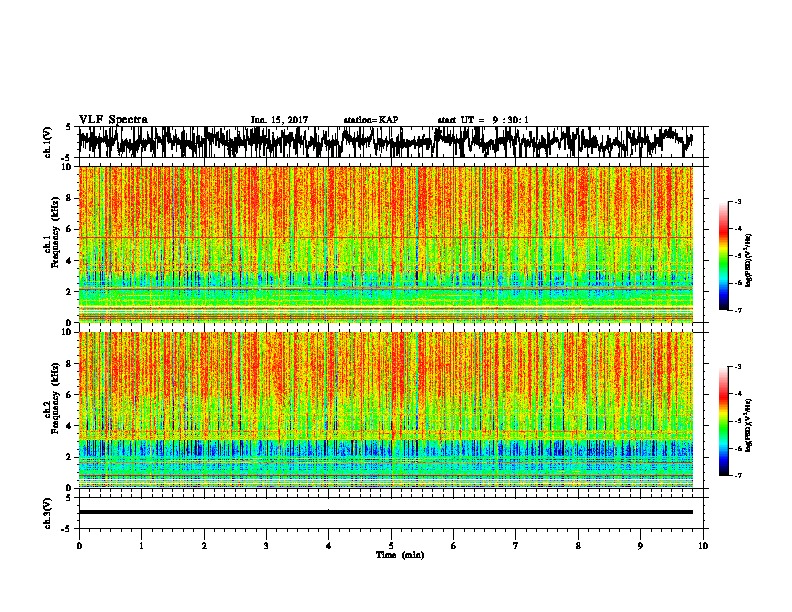792x612 pixels.
Task: Click the "-7" label on ch.2 color bar
Action: (x=737, y=476)
